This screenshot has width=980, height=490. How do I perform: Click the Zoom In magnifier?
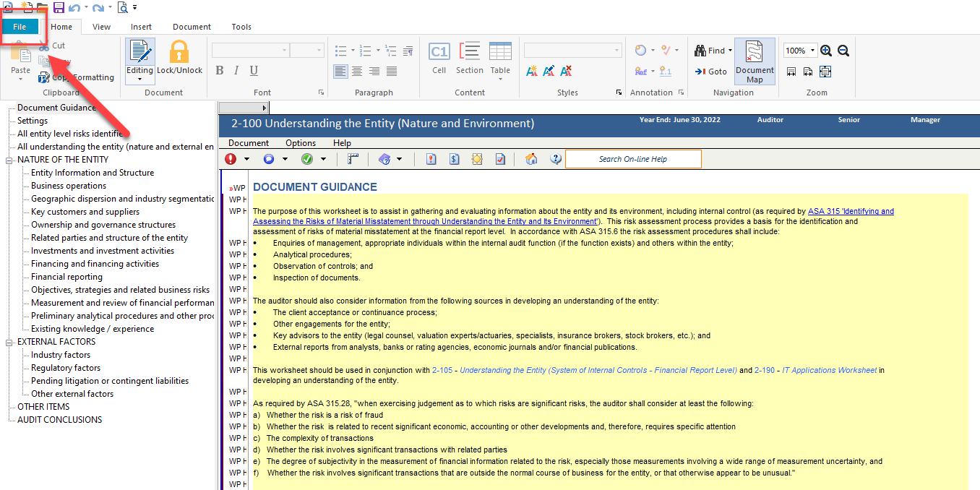[x=826, y=51]
